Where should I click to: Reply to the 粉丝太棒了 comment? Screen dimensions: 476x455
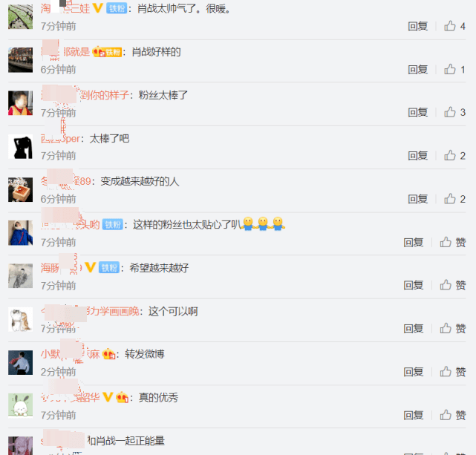418,113
